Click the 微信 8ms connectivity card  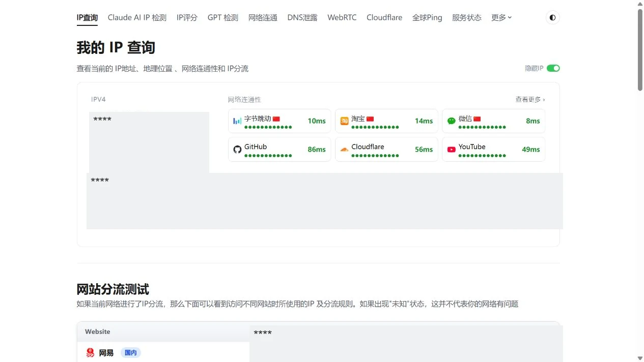click(493, 121)
